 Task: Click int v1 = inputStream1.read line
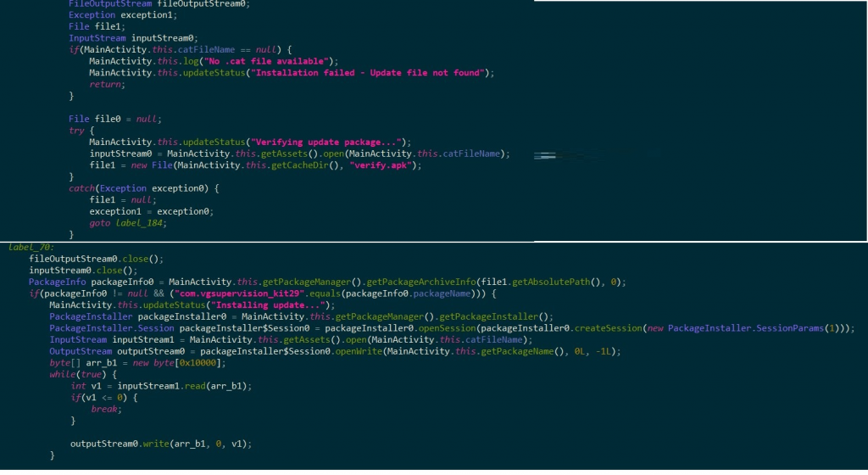pyautogui.click(x=161, y=387)
